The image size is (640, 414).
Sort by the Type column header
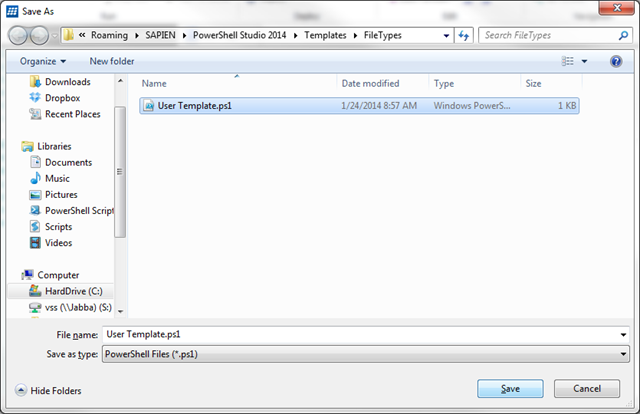click(x=444, y=83)
